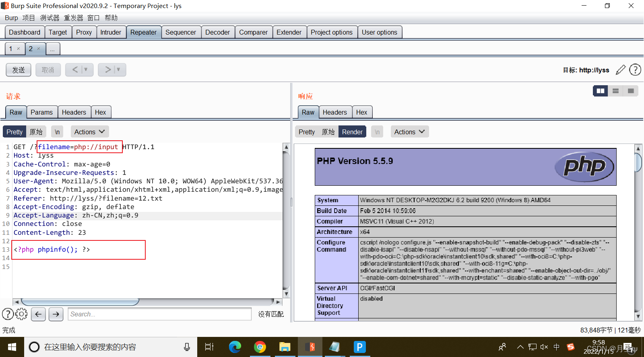Click request vertical scroll down arrow

pos(286,294)
